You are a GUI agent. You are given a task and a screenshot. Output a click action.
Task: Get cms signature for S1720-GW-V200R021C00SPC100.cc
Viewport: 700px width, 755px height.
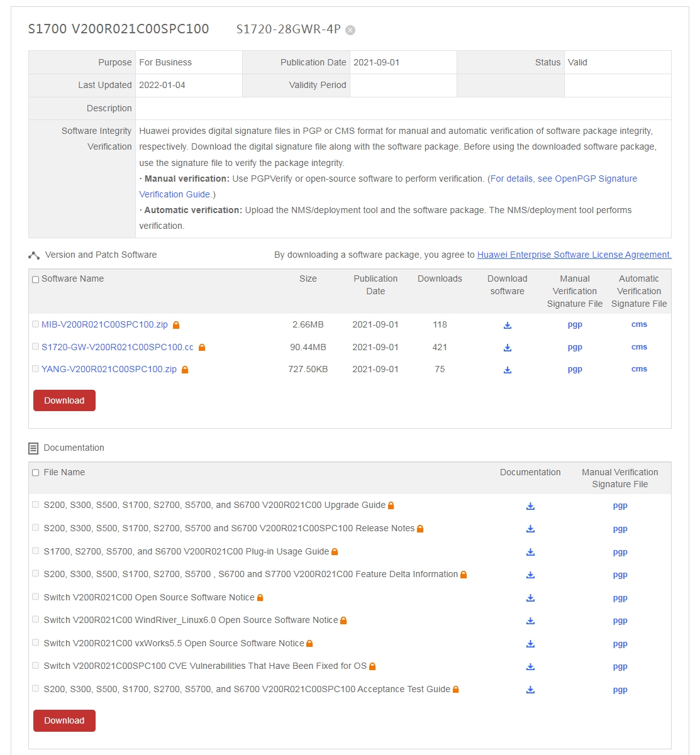click(x=639, y=347)
